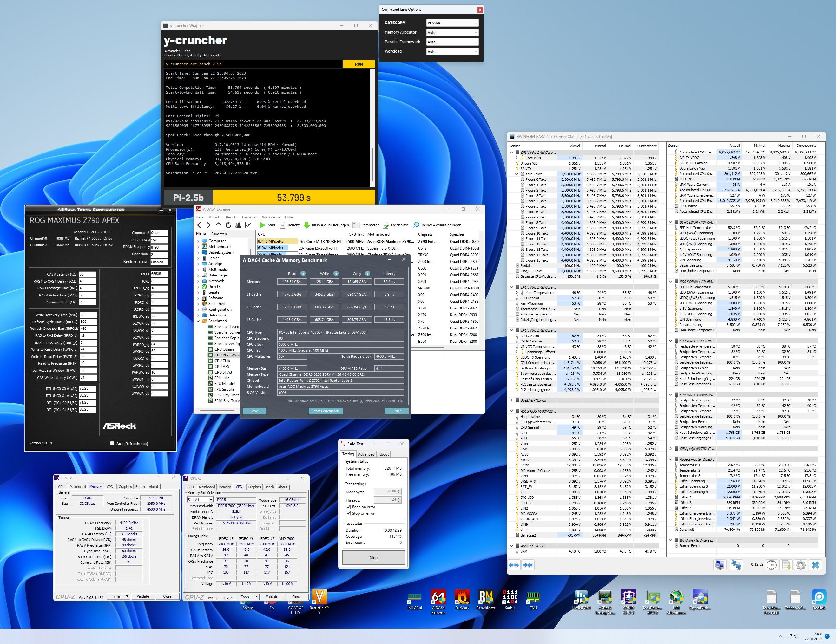Click the Start Benchmark button

326,411
